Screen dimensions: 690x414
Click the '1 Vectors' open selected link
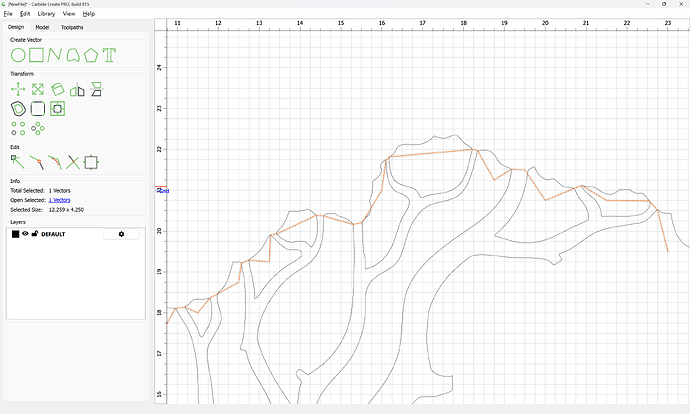(x=59, y=200)
